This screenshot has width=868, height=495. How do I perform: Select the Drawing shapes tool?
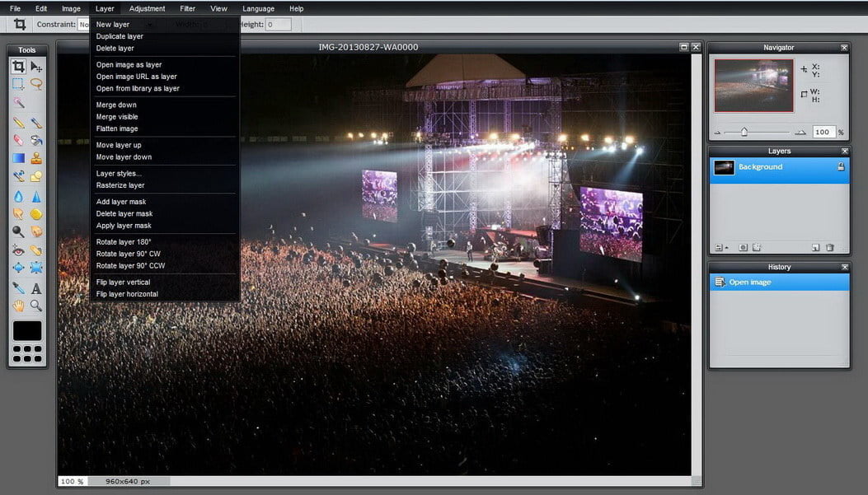click(36, 176)
